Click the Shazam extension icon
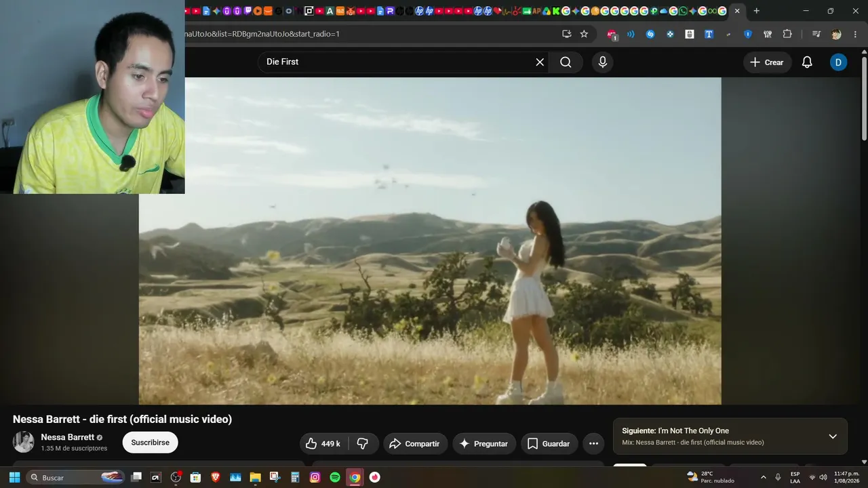The image size is (868, 488). point(650,34)
